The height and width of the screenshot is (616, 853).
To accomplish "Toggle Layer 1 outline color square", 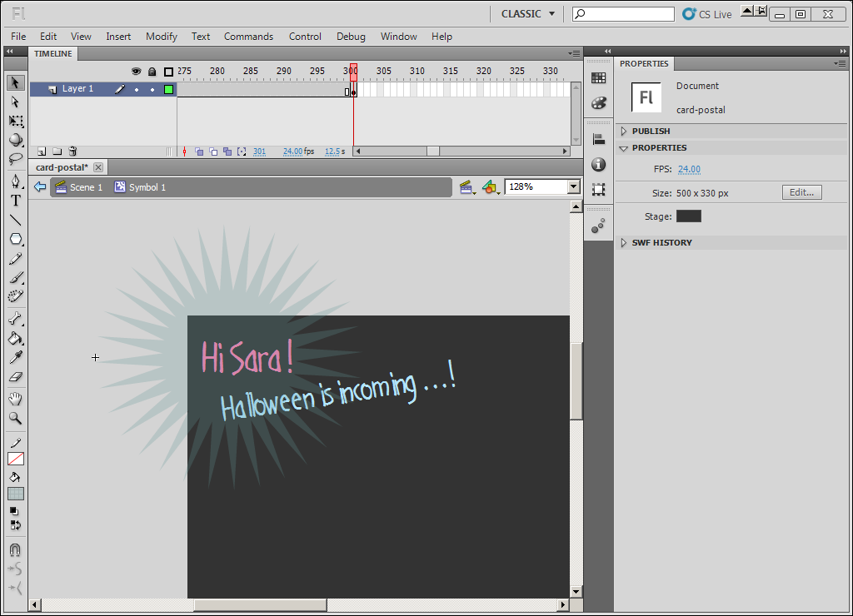I will [x=168, y=89].
